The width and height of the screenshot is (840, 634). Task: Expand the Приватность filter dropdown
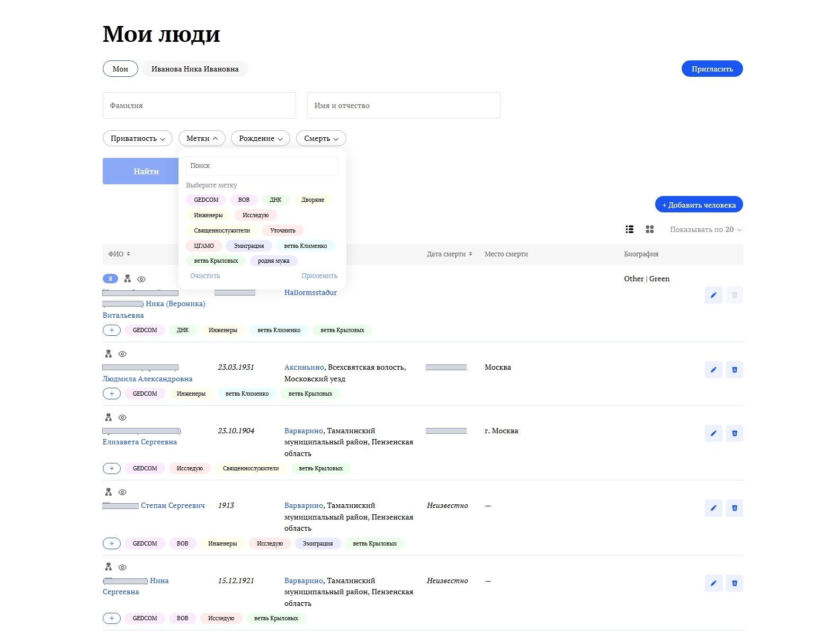point(137,138)
